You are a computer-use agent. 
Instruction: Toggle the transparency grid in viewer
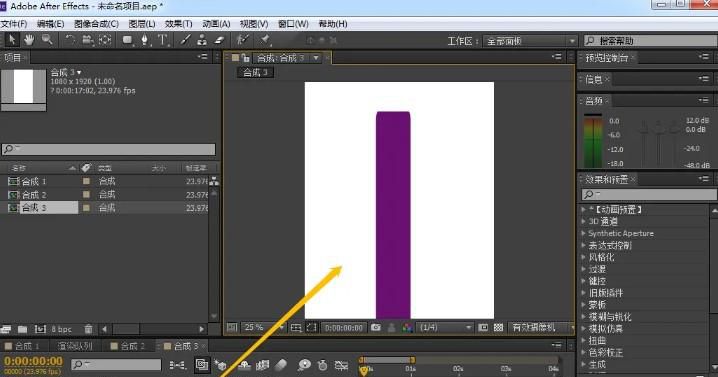click(x=498, y=328)
